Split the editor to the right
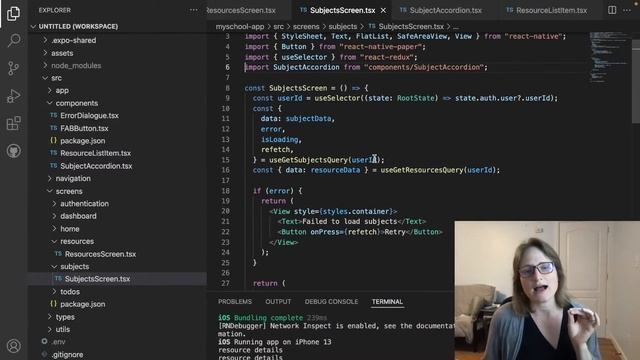This screenshot has width=640, height=360. pos(612,10)
